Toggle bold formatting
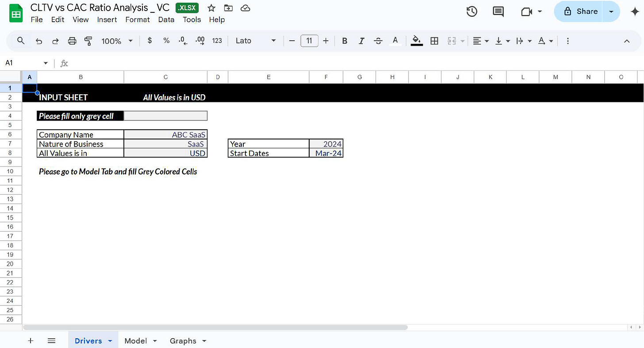Image resolution: width=644 pixels, height=348 pixels. (345, 41)
